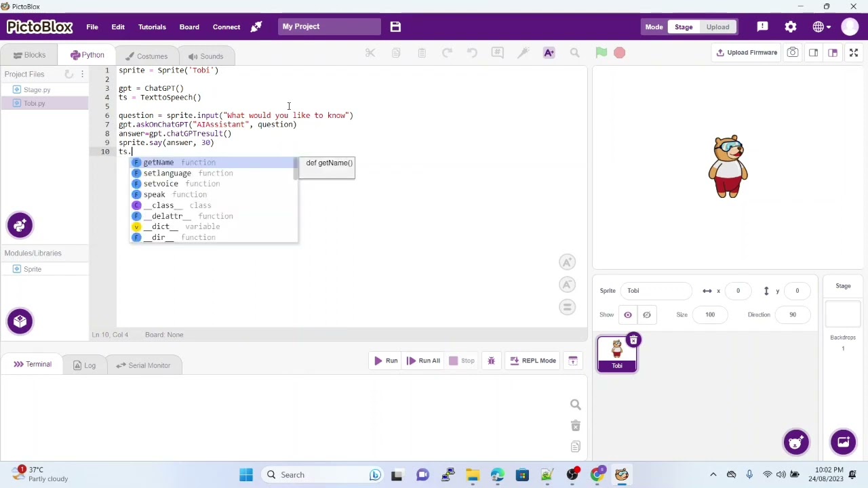The height and width of the screenshot is (488, 868).
Task: Take a stage snapshot with camera icon
Action: 792,52
